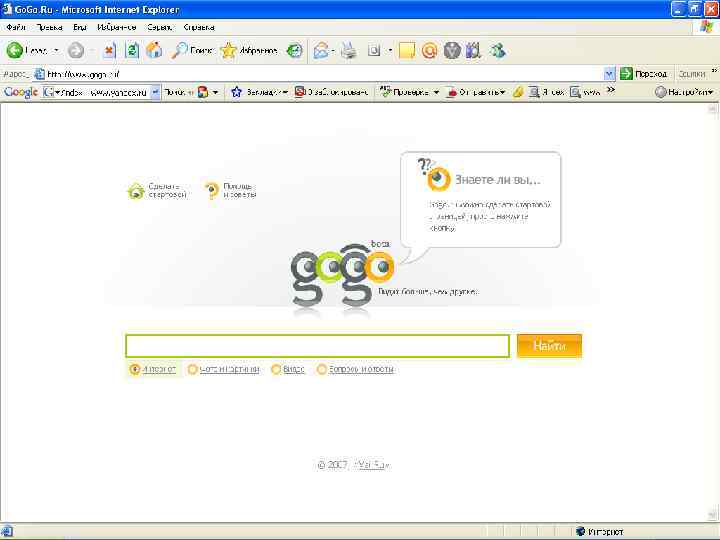Open the Search magnifier (Поиск) toolbar button
The image size is (720, 540).
tap(192, 51)
